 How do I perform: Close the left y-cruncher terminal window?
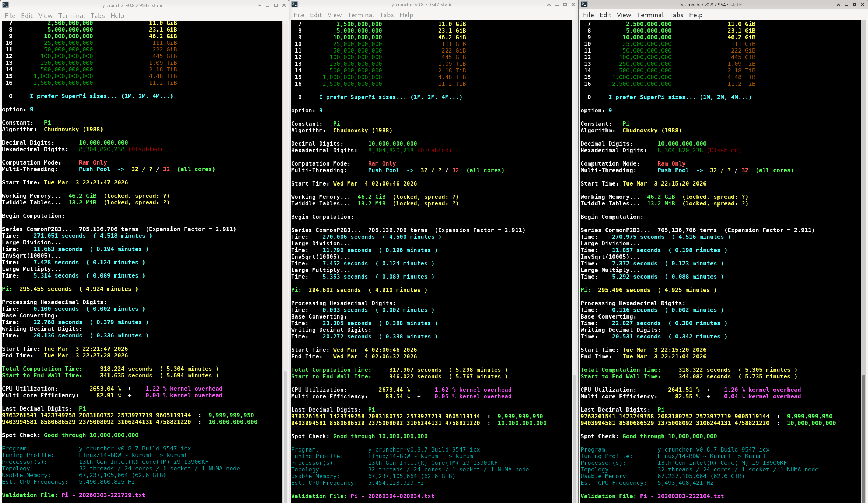pyautogui.click(x=284, y=5)
